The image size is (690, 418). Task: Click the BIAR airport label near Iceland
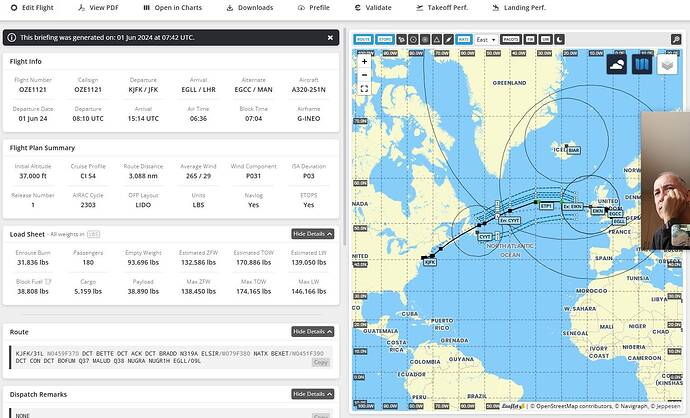coord(573,150)
